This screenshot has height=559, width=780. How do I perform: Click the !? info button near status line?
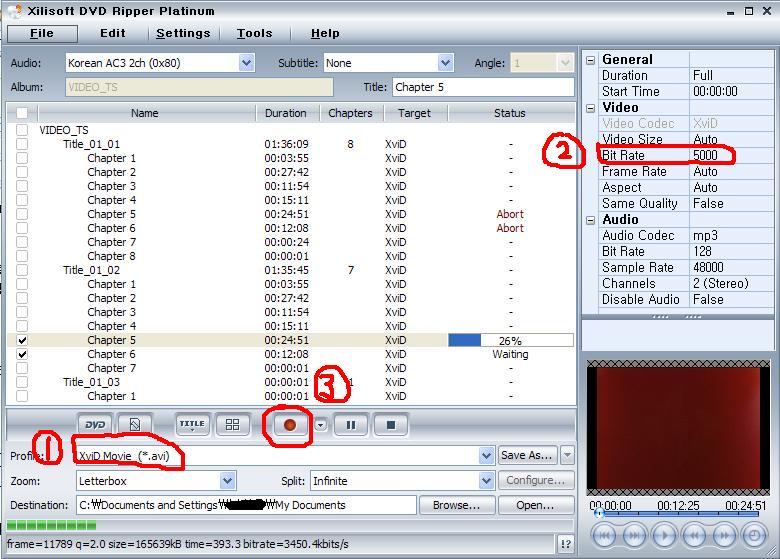566,544
